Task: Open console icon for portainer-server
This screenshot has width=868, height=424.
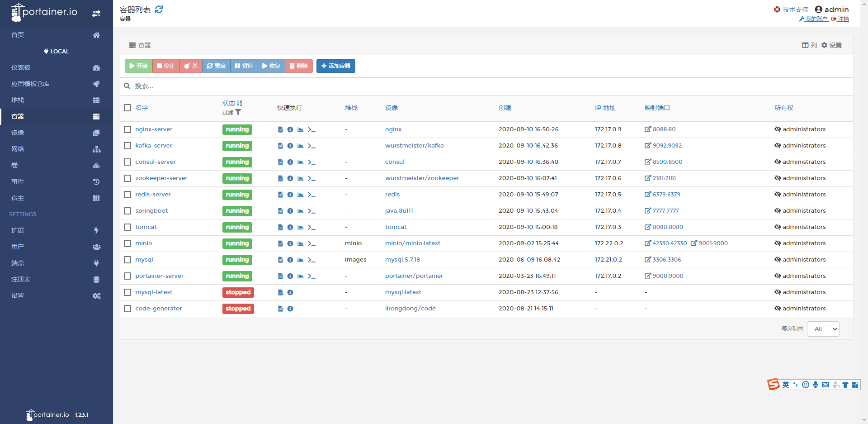Action: coord(311,276)
